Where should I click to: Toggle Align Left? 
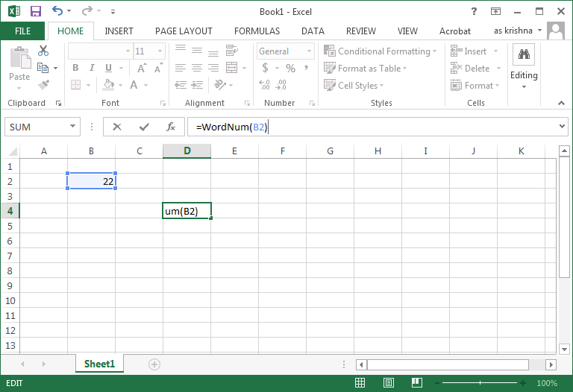coord(180,68)
